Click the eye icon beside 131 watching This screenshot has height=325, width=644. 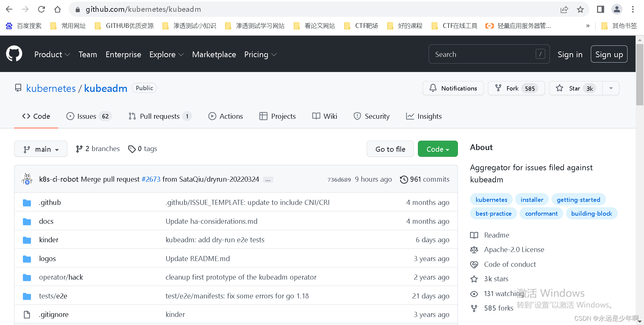coord(474,294)
